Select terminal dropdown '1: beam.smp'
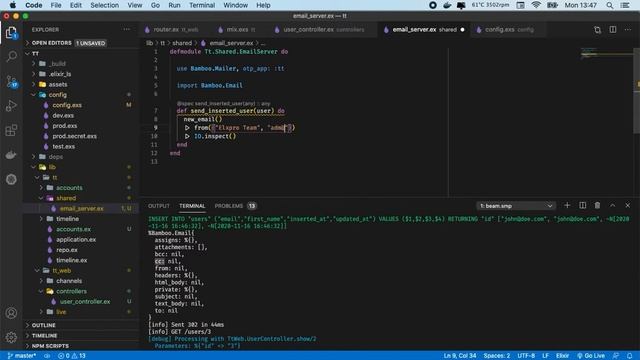Image resolution: width=640 pixels, height=360 pixels. [516, 206]
